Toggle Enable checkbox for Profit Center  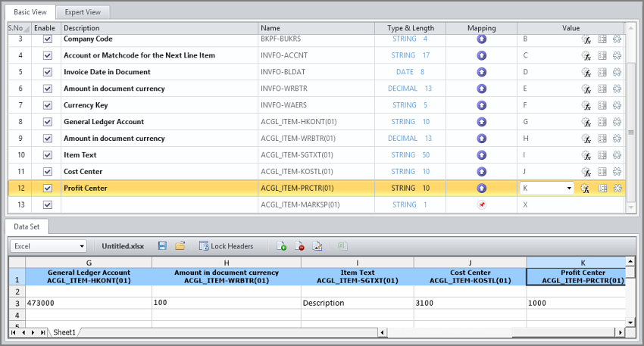pyautogui.click(x=48, y=189)
